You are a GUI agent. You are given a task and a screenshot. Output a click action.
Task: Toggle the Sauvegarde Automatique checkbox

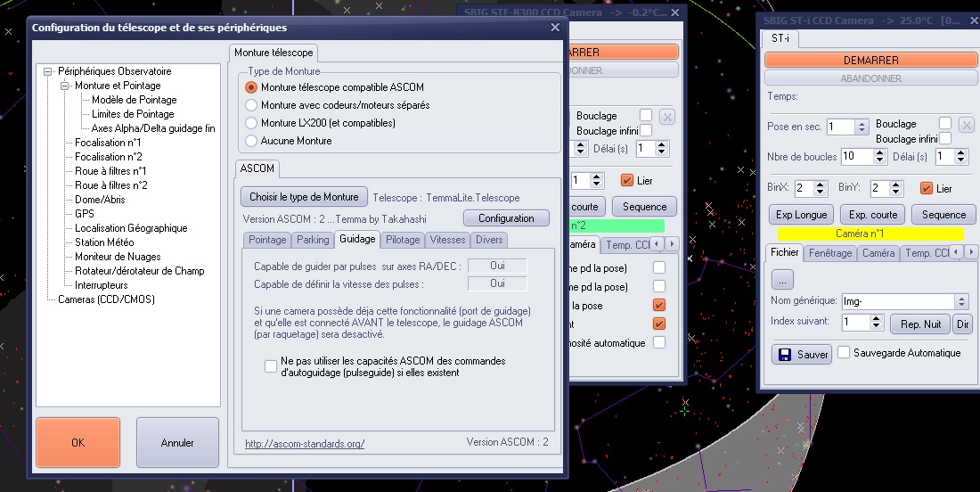[844, 352]
